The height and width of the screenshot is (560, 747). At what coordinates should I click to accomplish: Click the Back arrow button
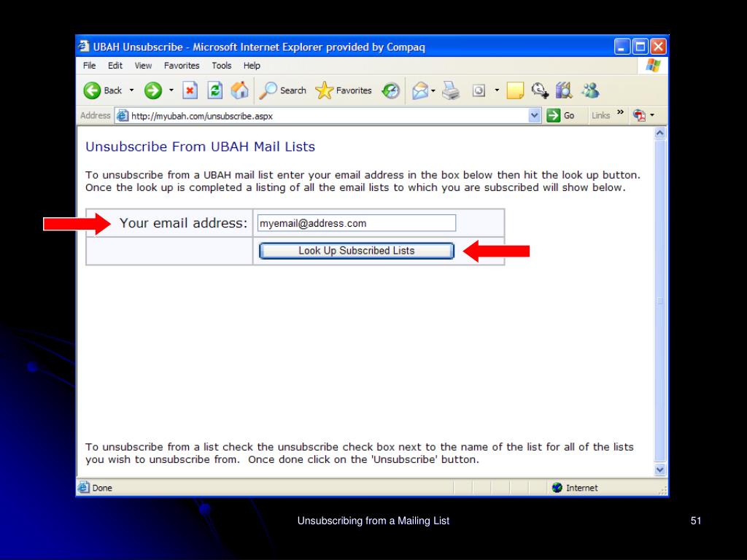pos(102,90)
